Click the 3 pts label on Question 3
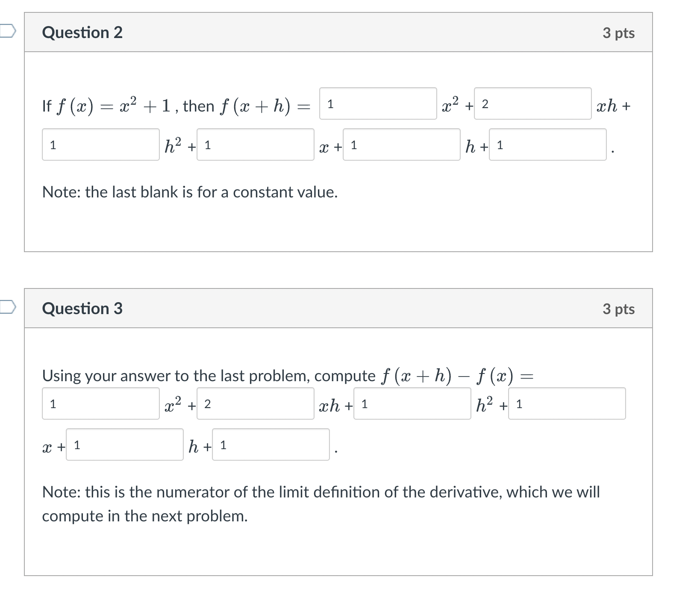 [x=618, y=309]
